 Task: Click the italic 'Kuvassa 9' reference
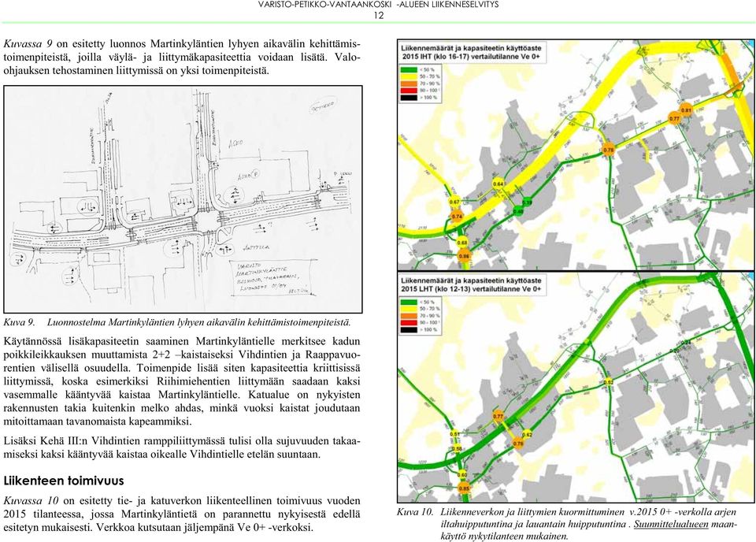[x=28, y=43]
